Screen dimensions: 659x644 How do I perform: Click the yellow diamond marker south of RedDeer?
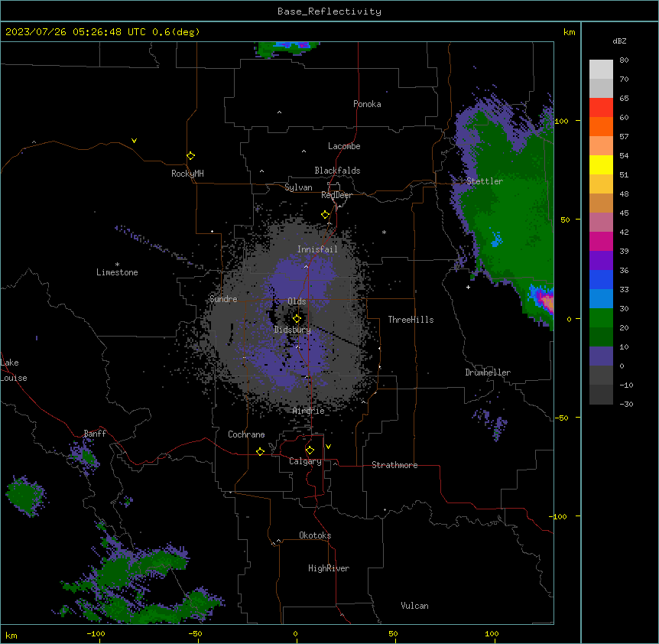click(325, 214)
